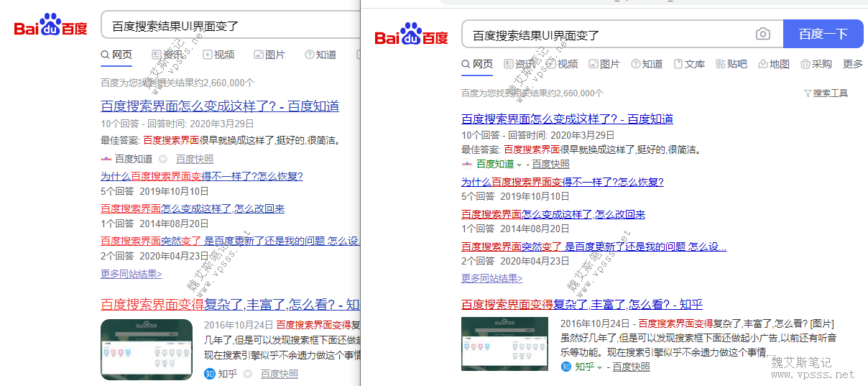Click 百度知道 source logo in right panel
This screenshot has width=868, height=386.
pos(467,164)
